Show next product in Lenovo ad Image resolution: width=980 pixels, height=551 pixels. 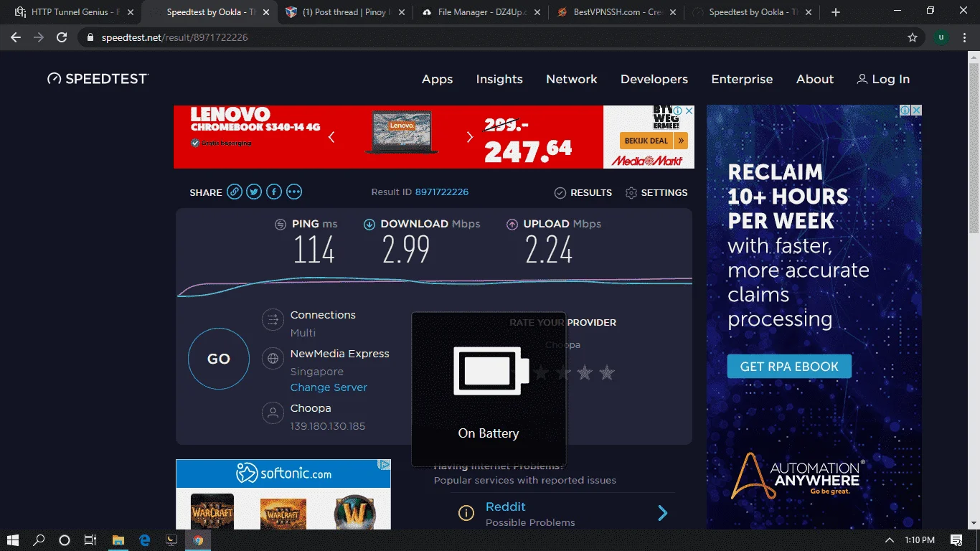point(470,137)
